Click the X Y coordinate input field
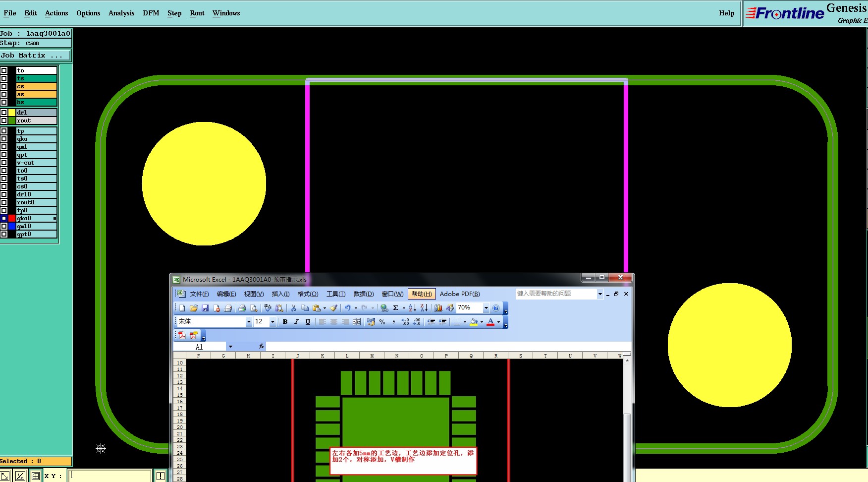The image size is (868, 482). [x=110, y=476]
